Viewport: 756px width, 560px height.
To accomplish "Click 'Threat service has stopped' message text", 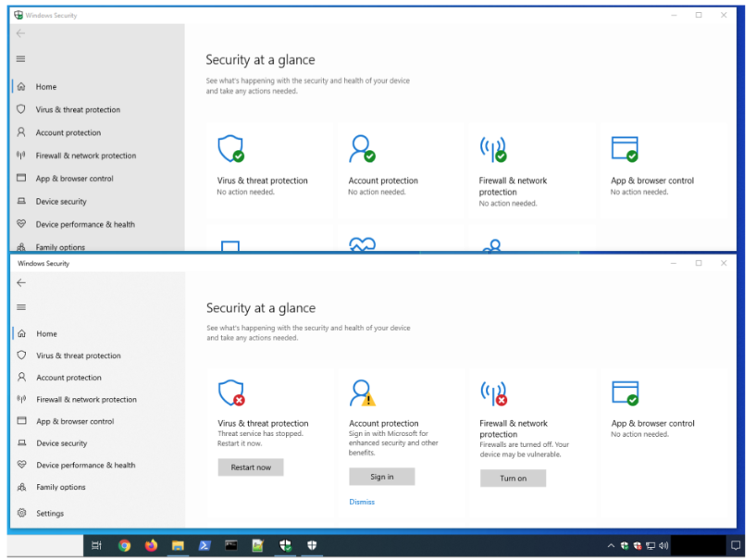I will tap(261, 439).
